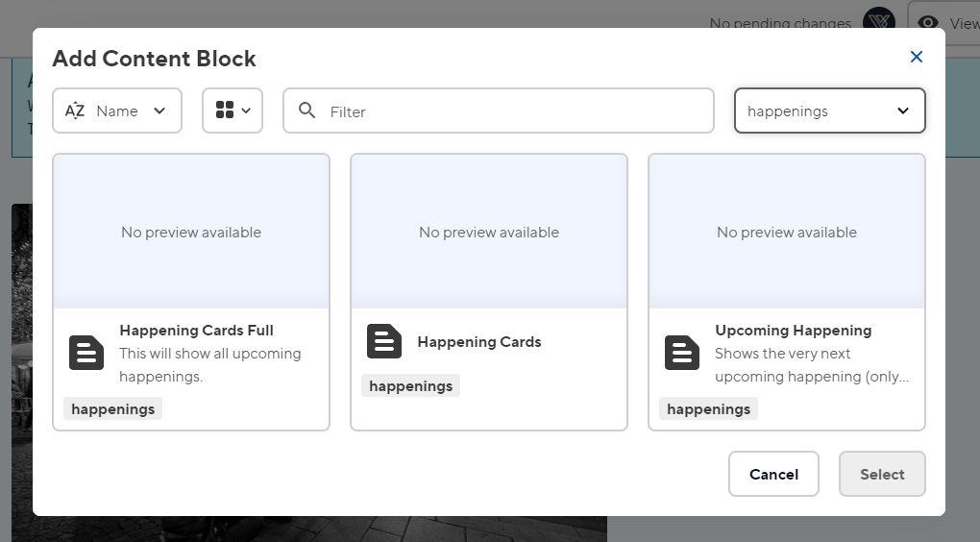Select the Happening Cards Full preview thumbnail
The image size is (980, 542).
click(191, 232)
